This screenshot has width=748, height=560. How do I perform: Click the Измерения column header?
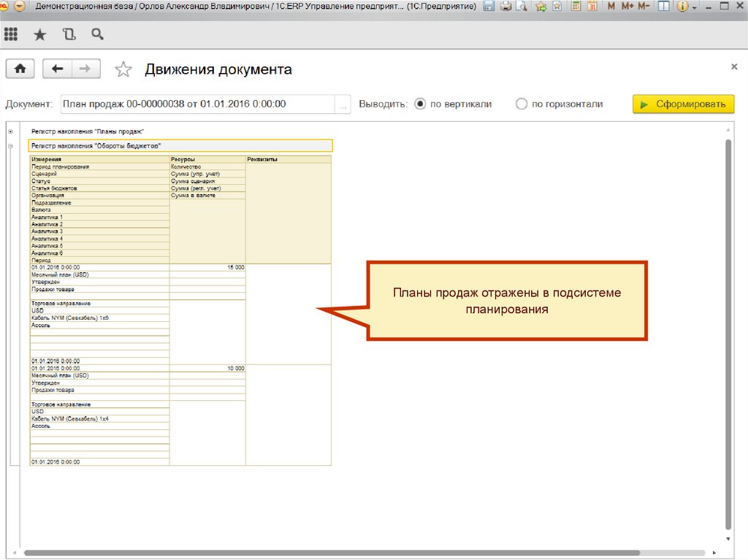click(99, 159)
